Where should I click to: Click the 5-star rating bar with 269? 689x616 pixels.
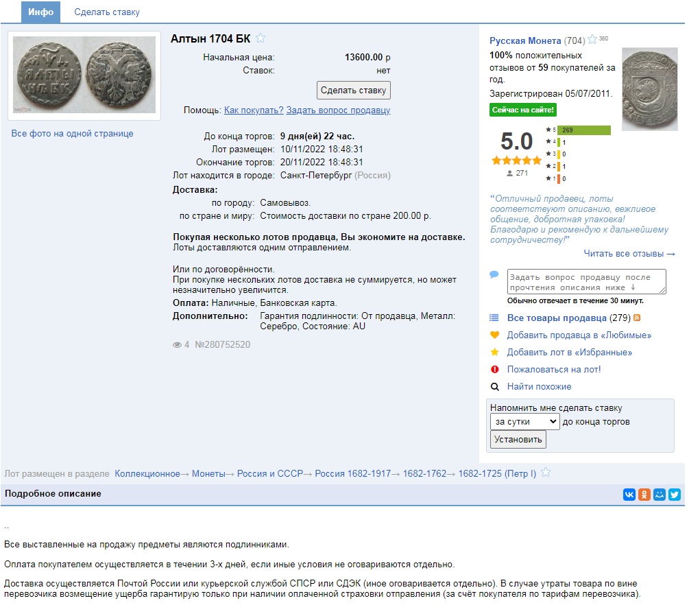pos(583,130)
